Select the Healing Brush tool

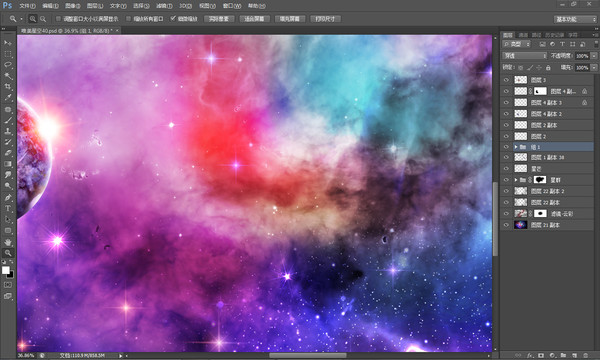coord(8,109)
